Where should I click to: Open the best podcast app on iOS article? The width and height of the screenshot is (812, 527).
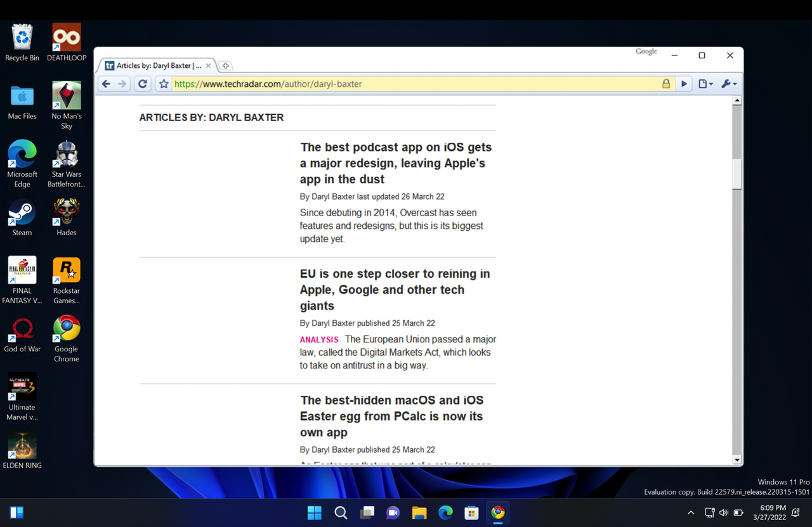click(x=396, y=163)
